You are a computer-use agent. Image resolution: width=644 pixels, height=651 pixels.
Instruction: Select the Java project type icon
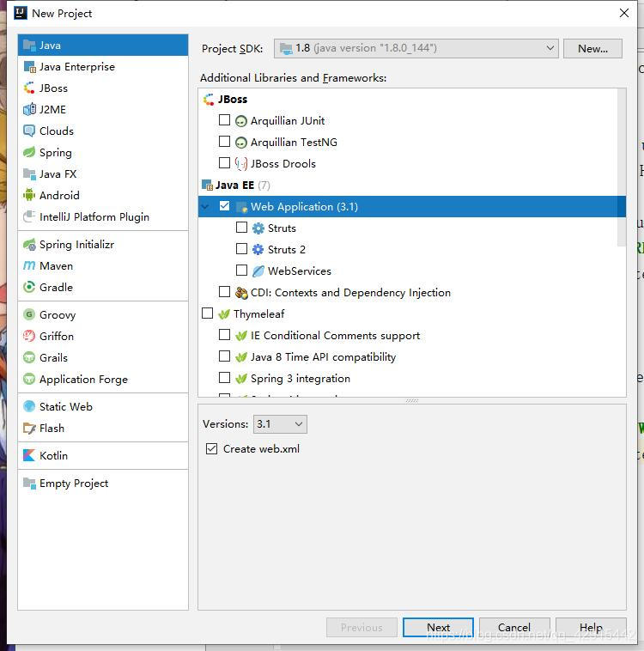click(29, 45)
